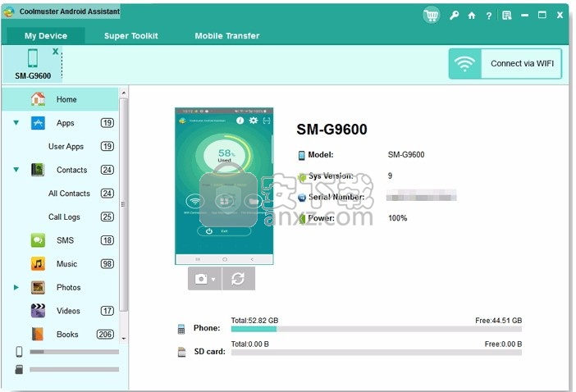Screen dimensions: 576x392
Task: Click Total:52.82 GB text
Action: (254, 321)
